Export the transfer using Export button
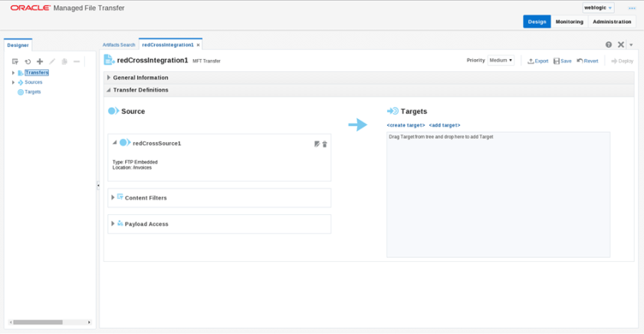This screenshot has height=334, width=644. (538, 61)
